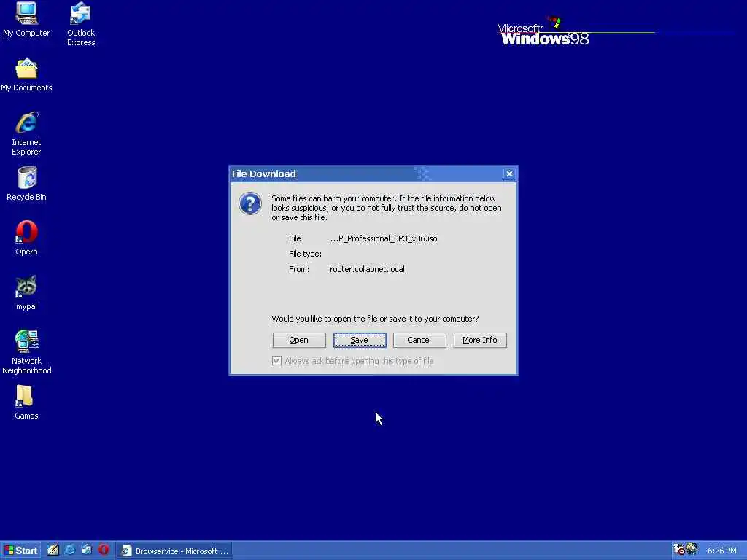The height and width of the screenshot is (560, 747).
Task: Click the question mark icon in File Download
Action: (x=250, y=203)
